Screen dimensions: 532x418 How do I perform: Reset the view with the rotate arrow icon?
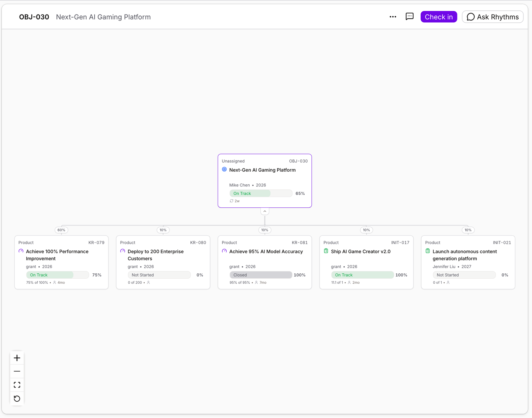tap(17, 399)
